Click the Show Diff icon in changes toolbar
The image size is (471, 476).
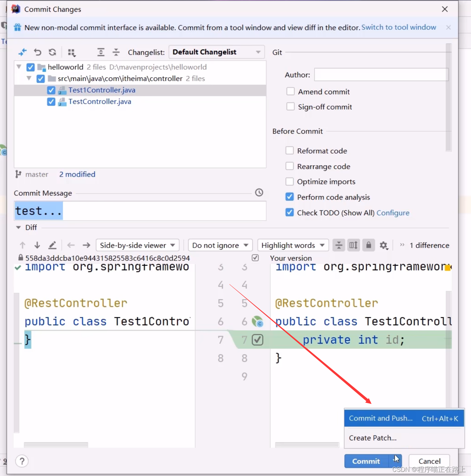(x=23, y=52)
